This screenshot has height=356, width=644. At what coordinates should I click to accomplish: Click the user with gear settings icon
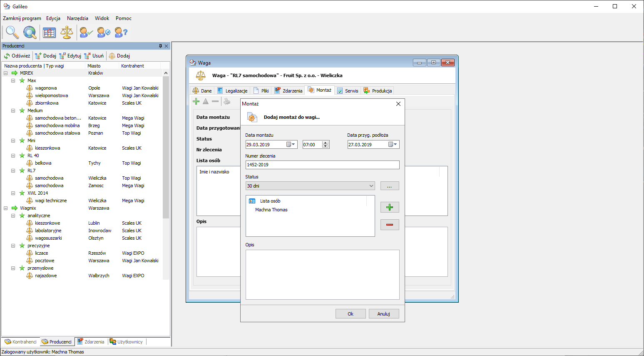click(103, 32)
